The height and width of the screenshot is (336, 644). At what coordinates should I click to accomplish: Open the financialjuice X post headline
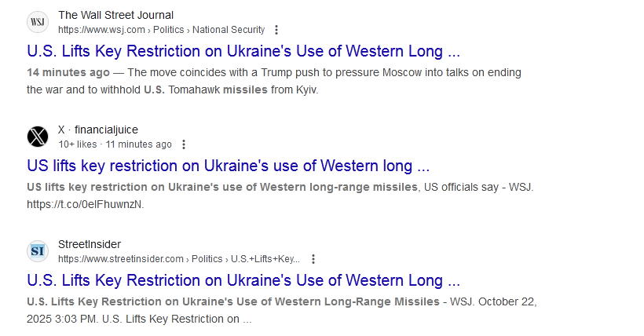tap(228, 166)
